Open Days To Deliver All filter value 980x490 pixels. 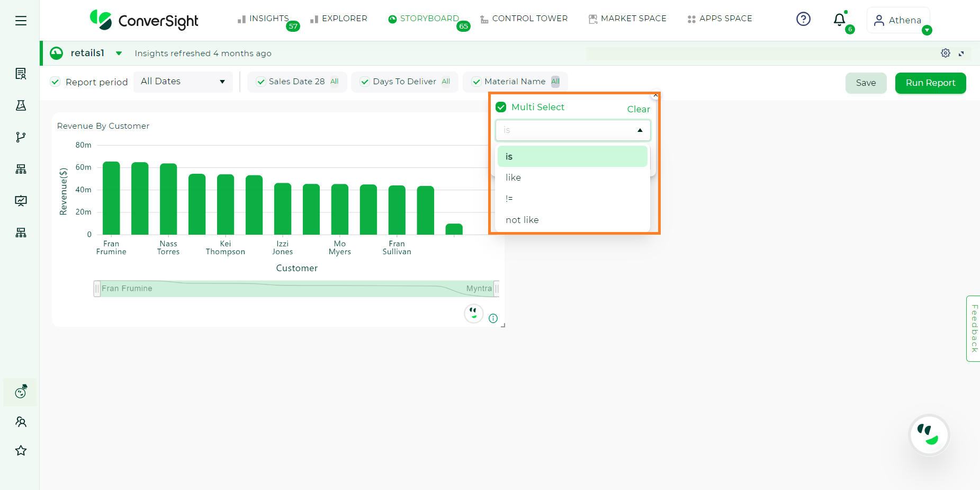coord(446,82)
